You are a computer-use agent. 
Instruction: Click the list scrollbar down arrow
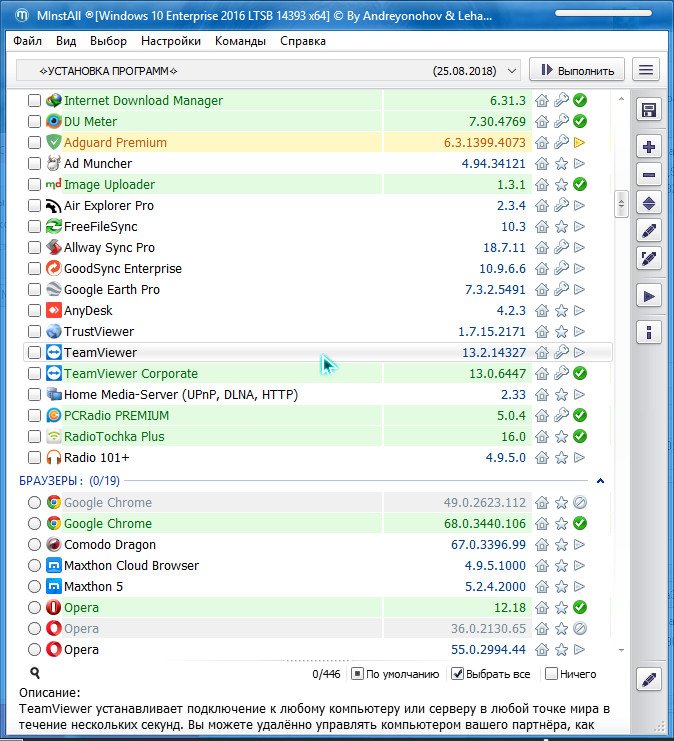[621, 650]
